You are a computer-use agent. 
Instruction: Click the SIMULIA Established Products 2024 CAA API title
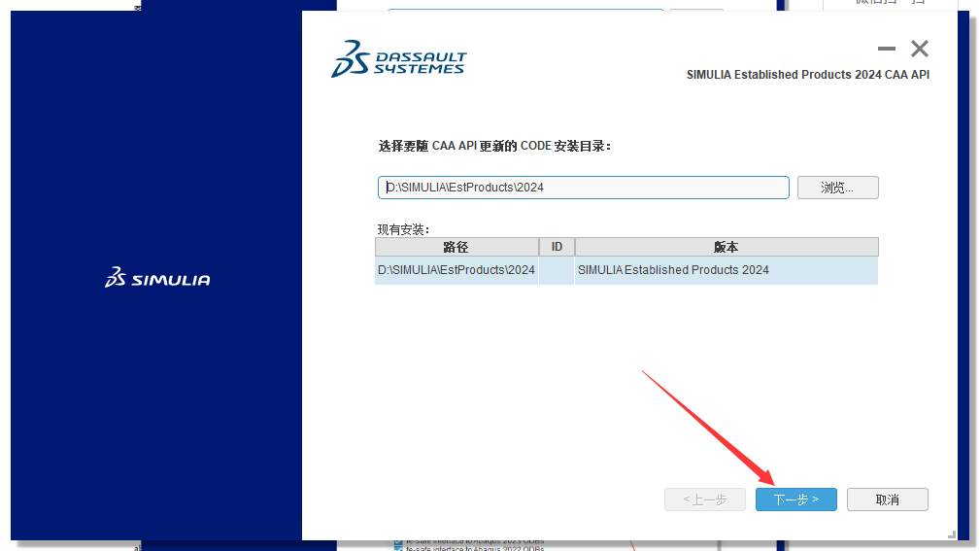(x=807, y=75)
